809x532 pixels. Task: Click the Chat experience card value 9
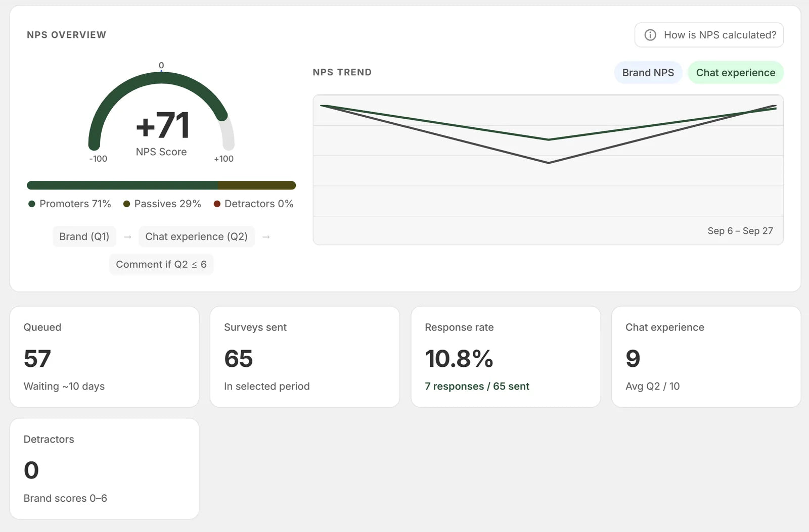[x=633, y=359]
